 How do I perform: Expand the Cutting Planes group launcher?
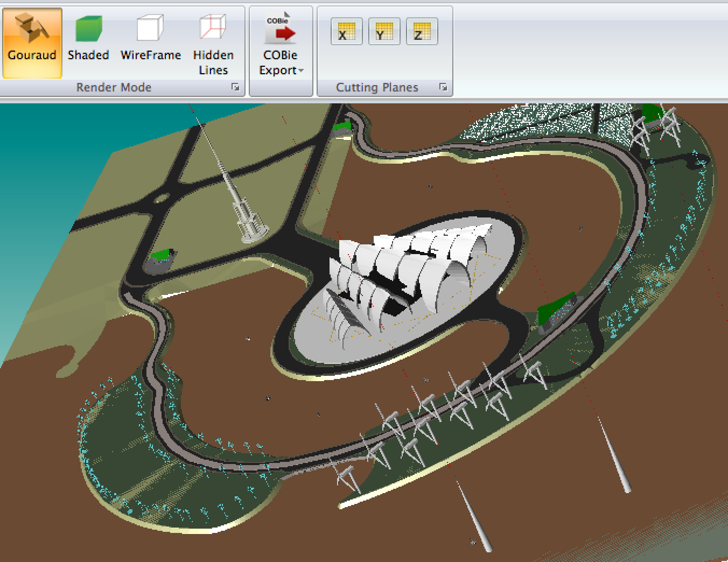click(443, 87)
